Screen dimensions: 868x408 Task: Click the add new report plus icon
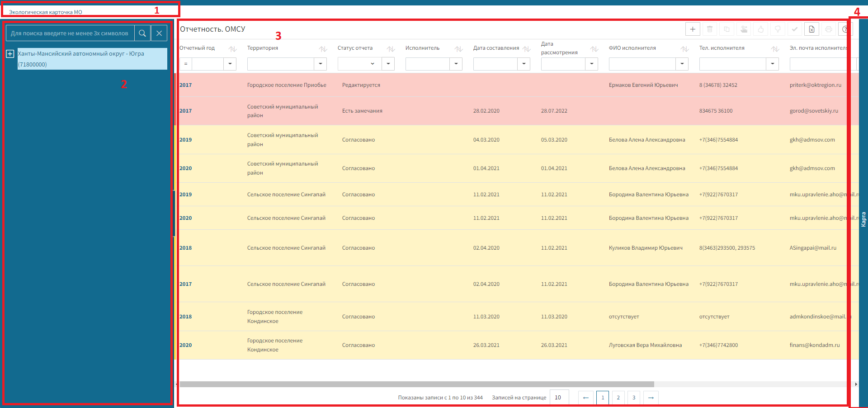(692, 29)
